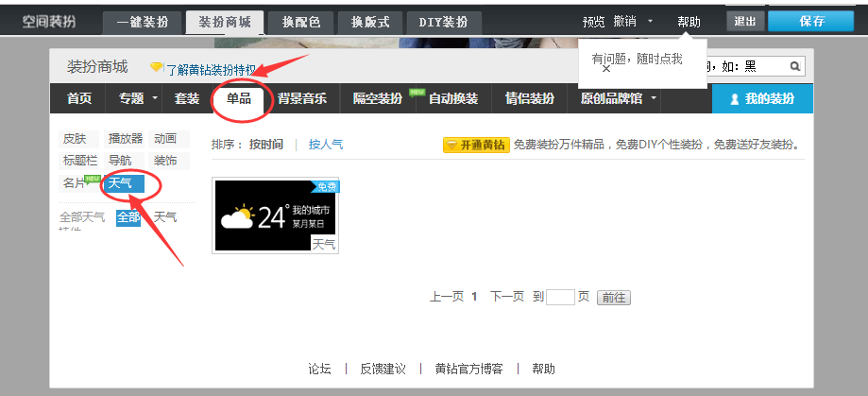868x396 pixels.
Task: Click the 前往 button
Action: [613, 298]
